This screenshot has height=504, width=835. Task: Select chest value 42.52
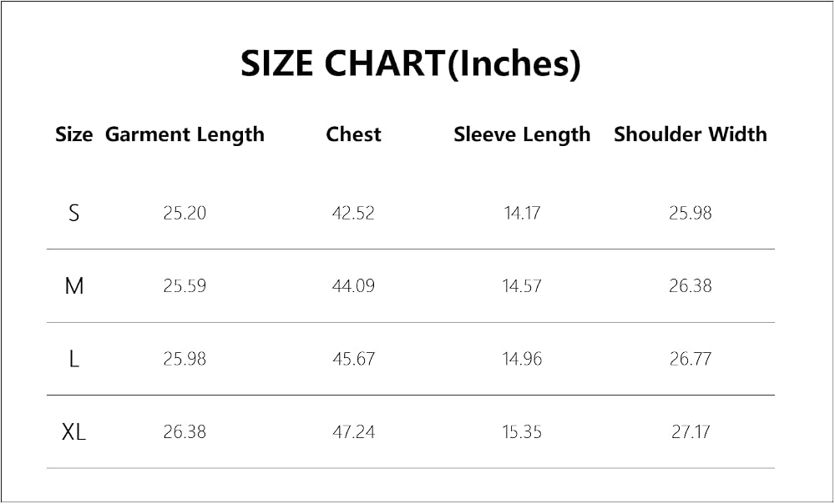pyautogui.click(x=353, y=214)
